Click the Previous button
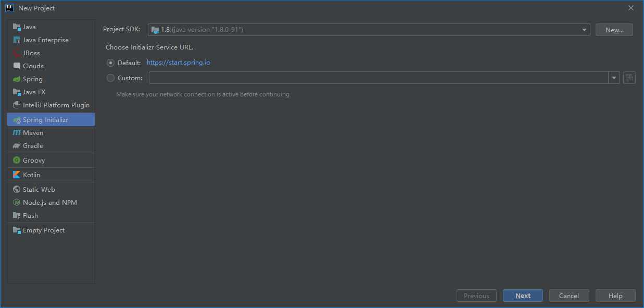The image size is (644, 308). [476, 295]
